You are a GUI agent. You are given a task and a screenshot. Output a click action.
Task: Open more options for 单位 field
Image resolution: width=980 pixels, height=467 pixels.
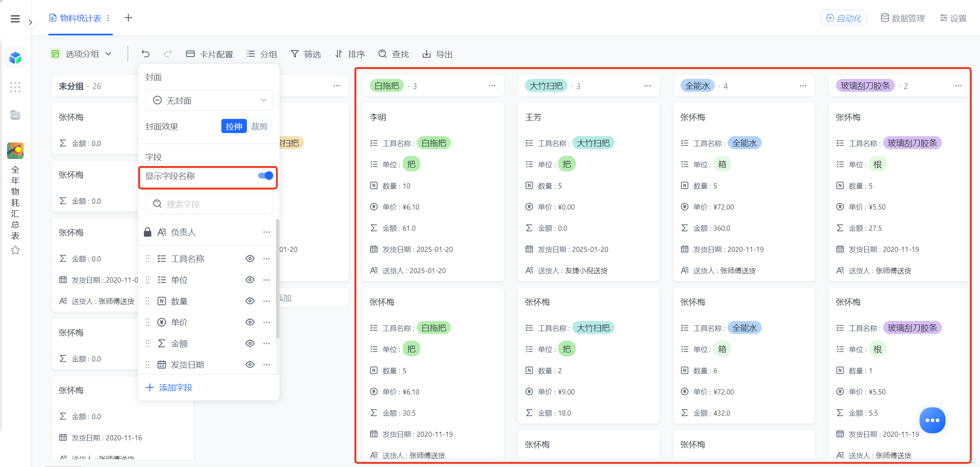(x=266, y=280)
